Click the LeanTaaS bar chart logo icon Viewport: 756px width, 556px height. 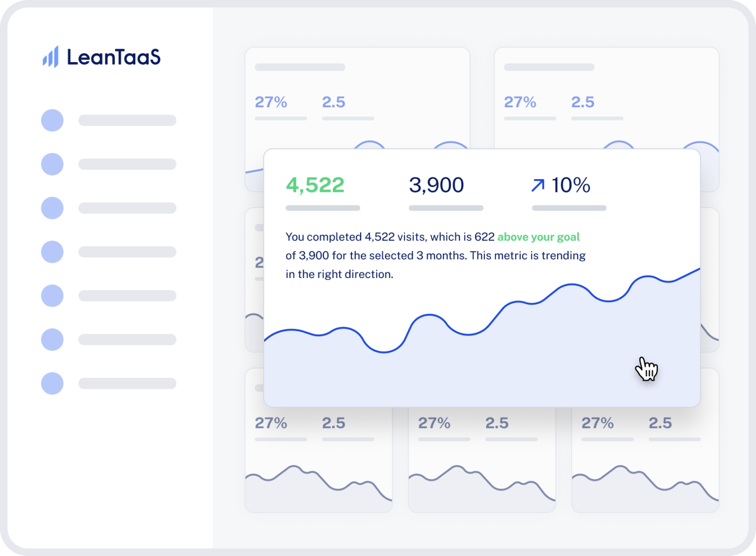[51, 57]
